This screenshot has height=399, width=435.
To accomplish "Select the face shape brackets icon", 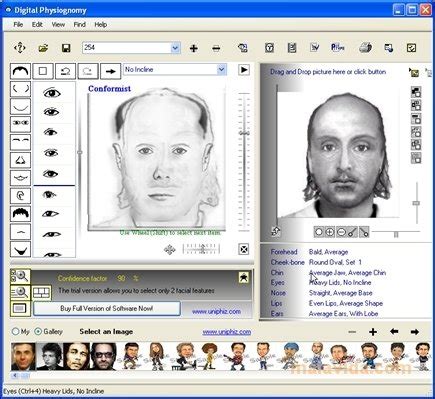I will tap(21, 89).
